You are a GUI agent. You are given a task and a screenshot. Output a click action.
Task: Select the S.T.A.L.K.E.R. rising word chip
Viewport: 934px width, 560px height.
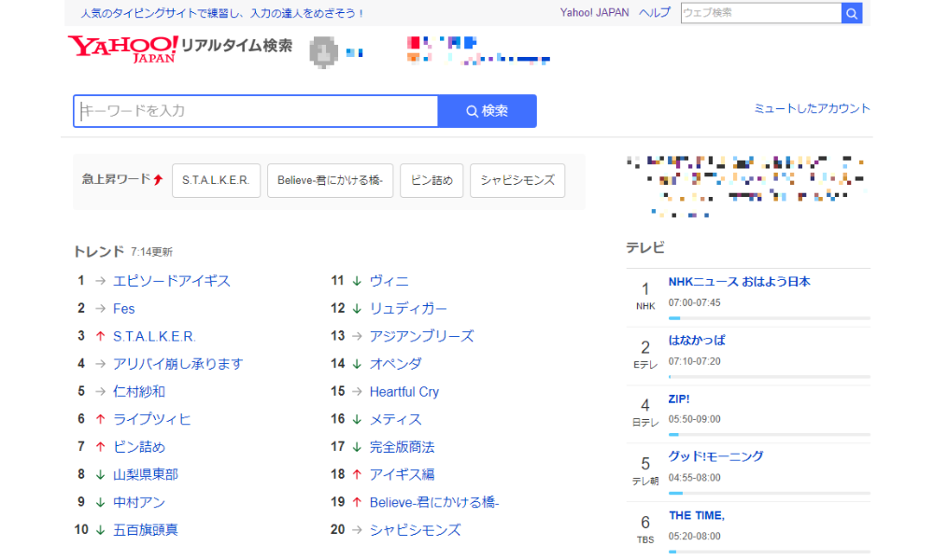point(216,180)
